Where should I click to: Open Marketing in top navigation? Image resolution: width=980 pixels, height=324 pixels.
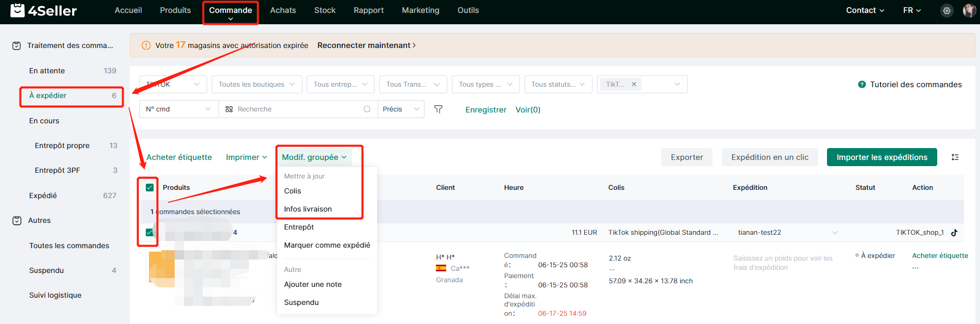(420, 10)
